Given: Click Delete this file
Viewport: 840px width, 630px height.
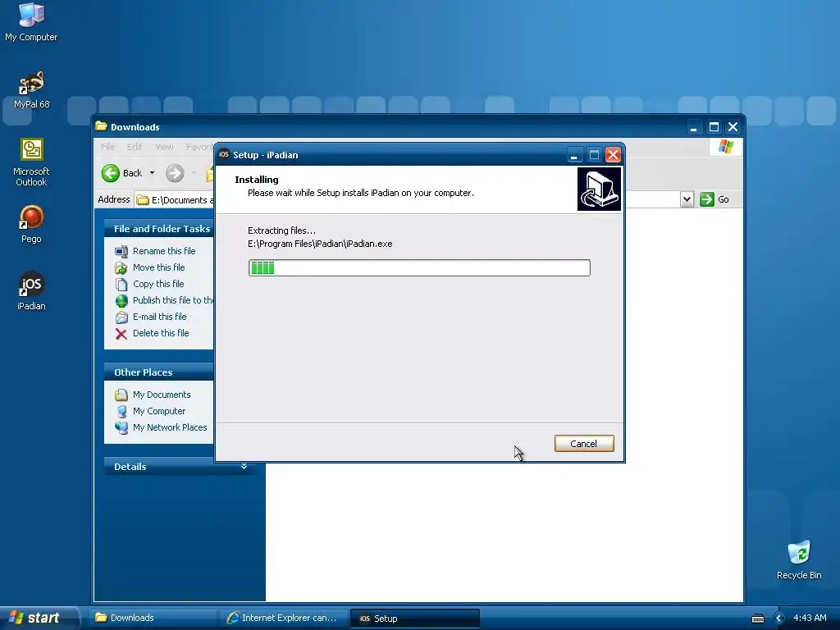Looking at the screenshot, I should (161, 333).
